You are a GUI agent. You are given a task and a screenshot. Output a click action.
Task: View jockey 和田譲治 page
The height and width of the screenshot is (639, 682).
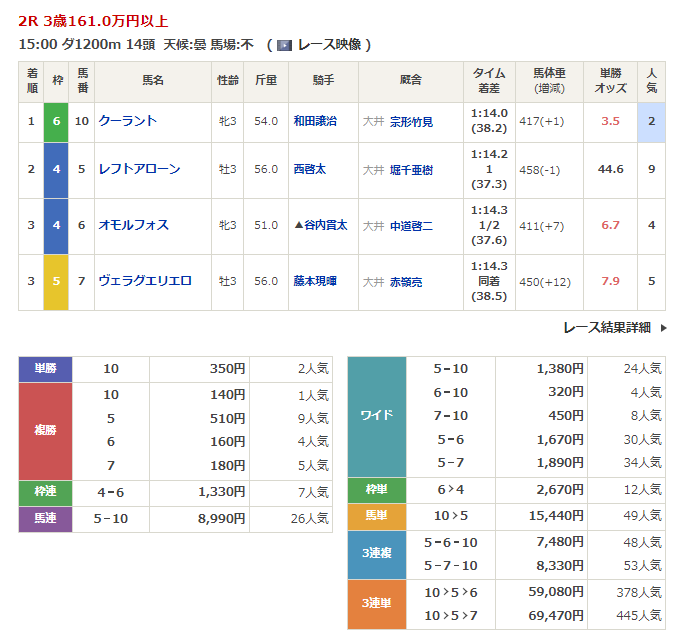tap(315, 121)
